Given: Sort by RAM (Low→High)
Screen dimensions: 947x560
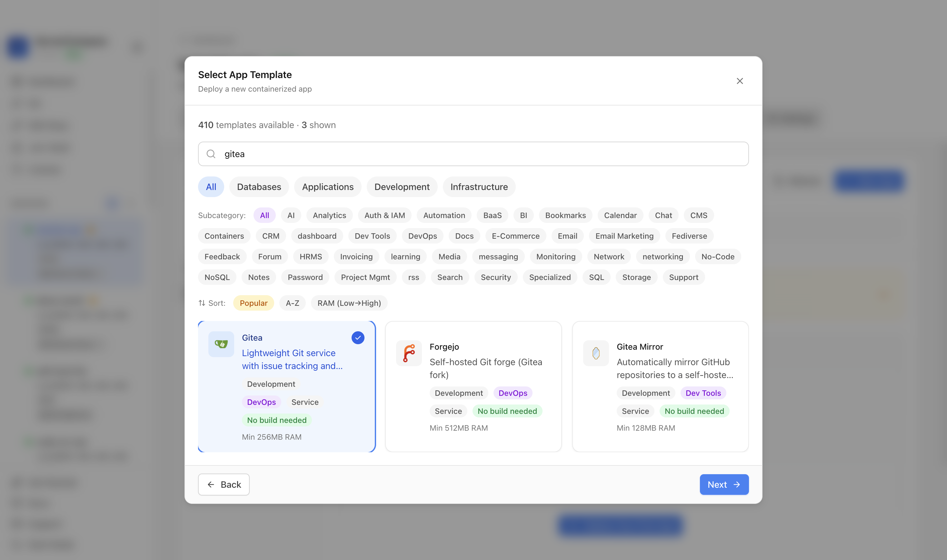Looking at the screenshot, I should (349, 303).
